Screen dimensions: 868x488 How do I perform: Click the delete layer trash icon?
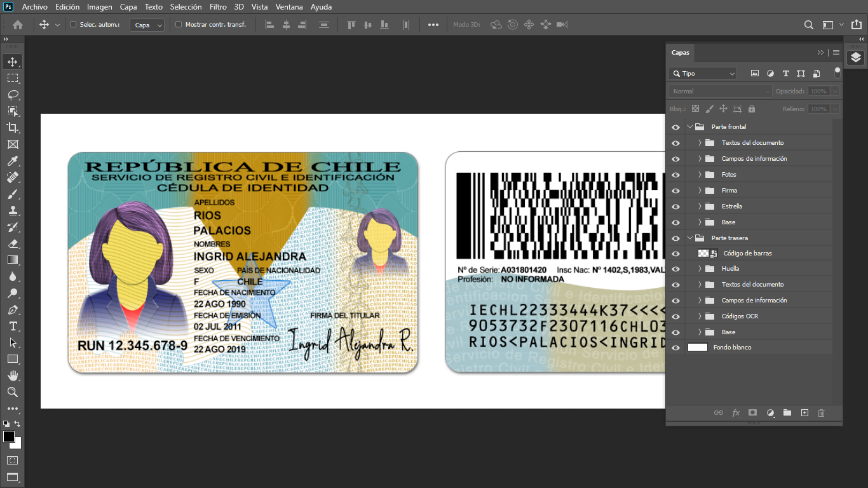tap(821, 413)
